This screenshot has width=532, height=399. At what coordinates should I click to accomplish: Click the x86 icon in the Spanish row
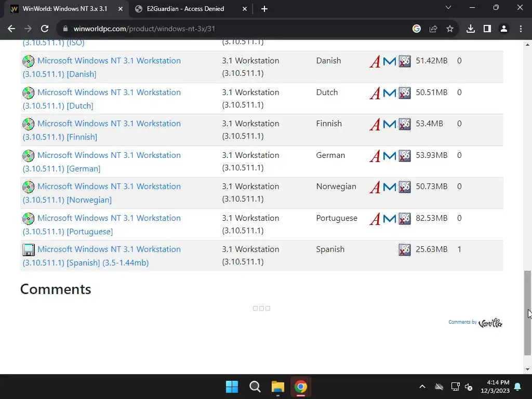pos(404,250)
